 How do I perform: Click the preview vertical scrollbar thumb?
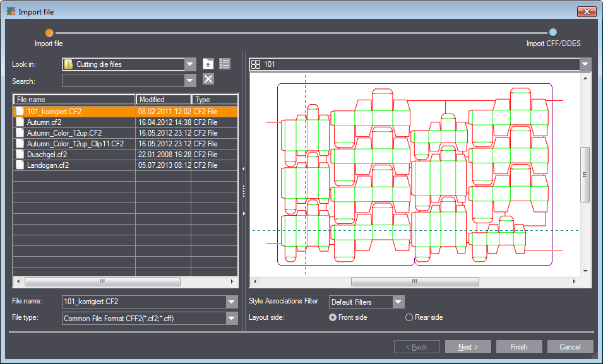585,175
